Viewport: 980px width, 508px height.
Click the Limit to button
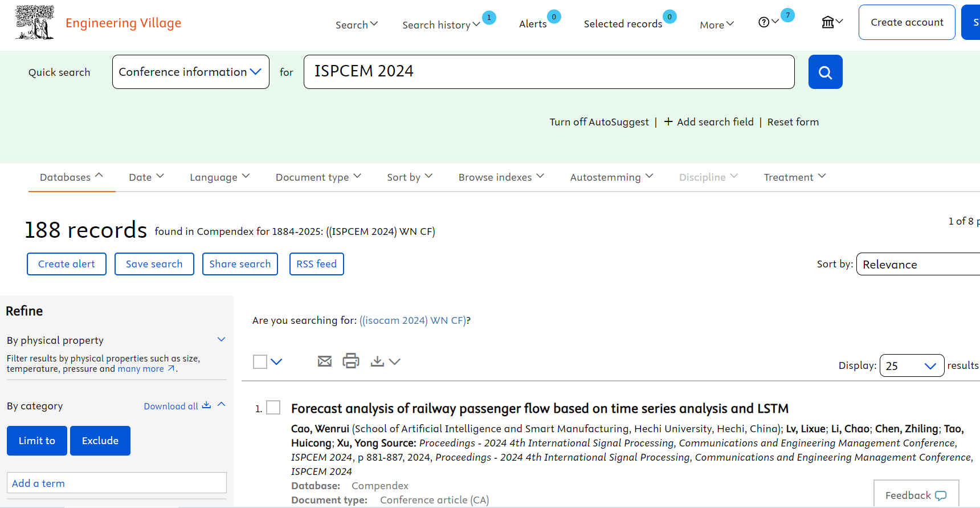tap(37, 441)
